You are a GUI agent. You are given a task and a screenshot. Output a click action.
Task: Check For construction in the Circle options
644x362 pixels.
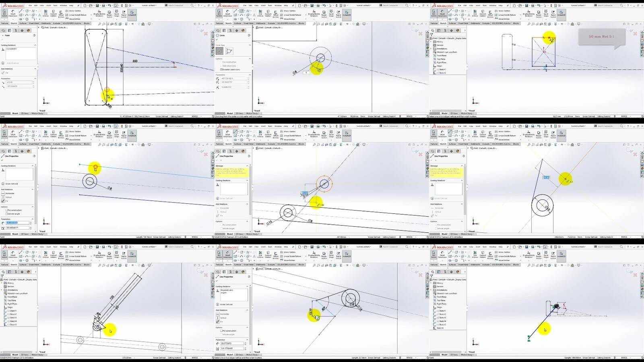pos(221,62)
